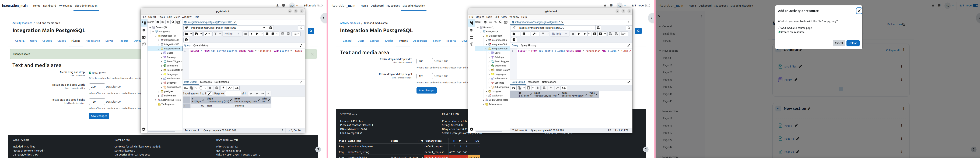Click the Filter funnel icon in middle pgAdmin
Viewport: 980px width, 158px height.
pyautogui.click(x=543, y=34)
